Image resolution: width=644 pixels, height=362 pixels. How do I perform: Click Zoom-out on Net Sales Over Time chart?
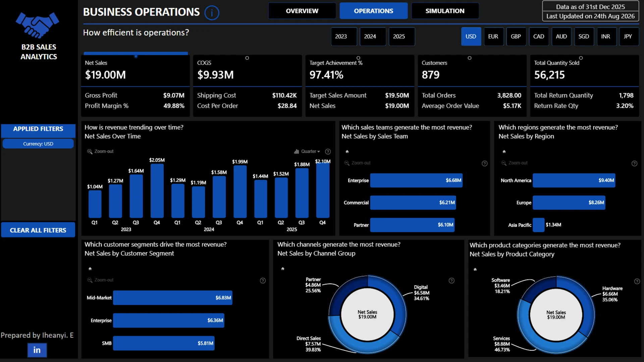pyautogui.click(x=101, y=152)
